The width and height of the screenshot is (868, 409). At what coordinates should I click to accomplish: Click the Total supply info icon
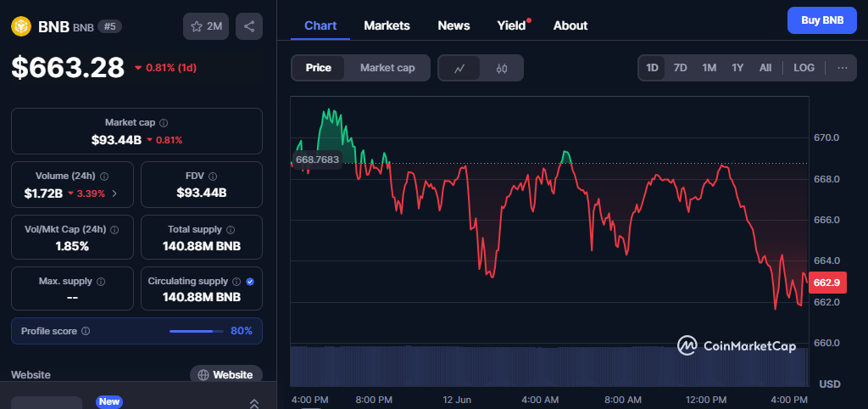tap(231, 229)
